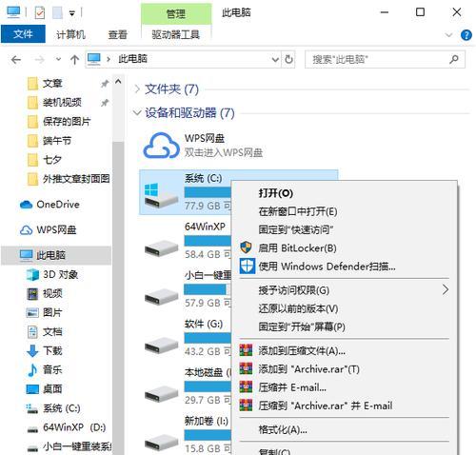Click the WPS网盘 cloud drive icon
The width and height of the screenshot is (476, 455).
click(161, 146)
